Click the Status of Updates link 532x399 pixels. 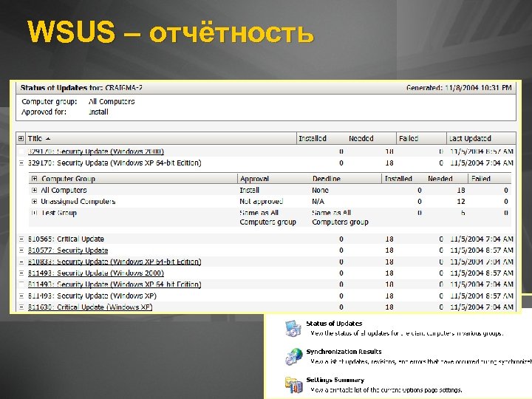(334, 324)
